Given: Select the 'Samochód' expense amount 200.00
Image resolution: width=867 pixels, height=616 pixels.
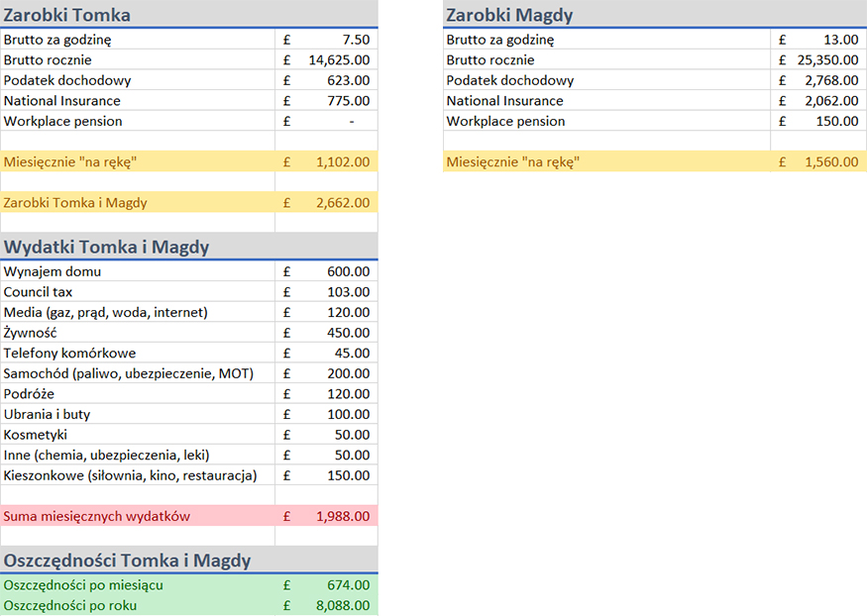Looking at the screenshot, I should tap(348, 373).
